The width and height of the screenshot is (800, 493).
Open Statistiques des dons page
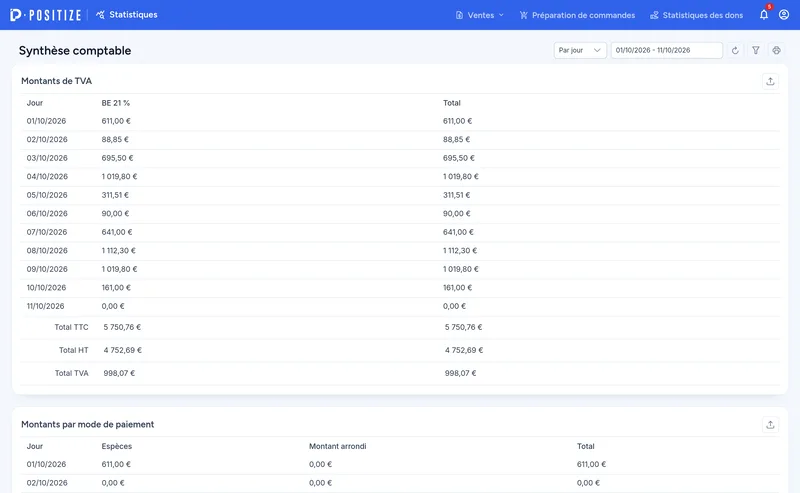point(696,15)
